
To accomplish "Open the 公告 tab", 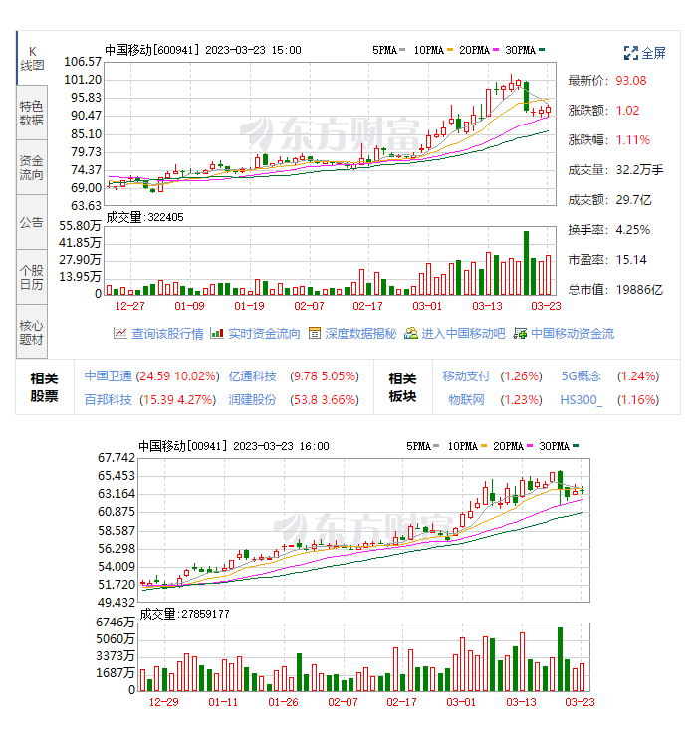I will 32,222.
